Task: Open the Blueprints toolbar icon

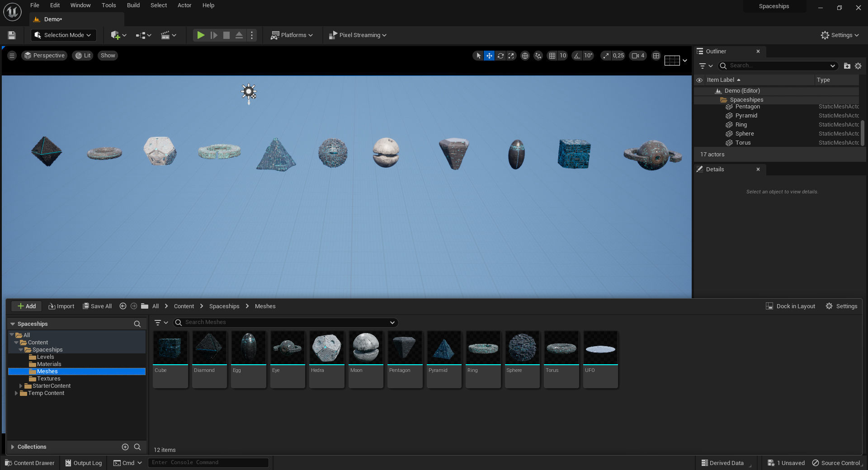Action: (x=141, y=35)
